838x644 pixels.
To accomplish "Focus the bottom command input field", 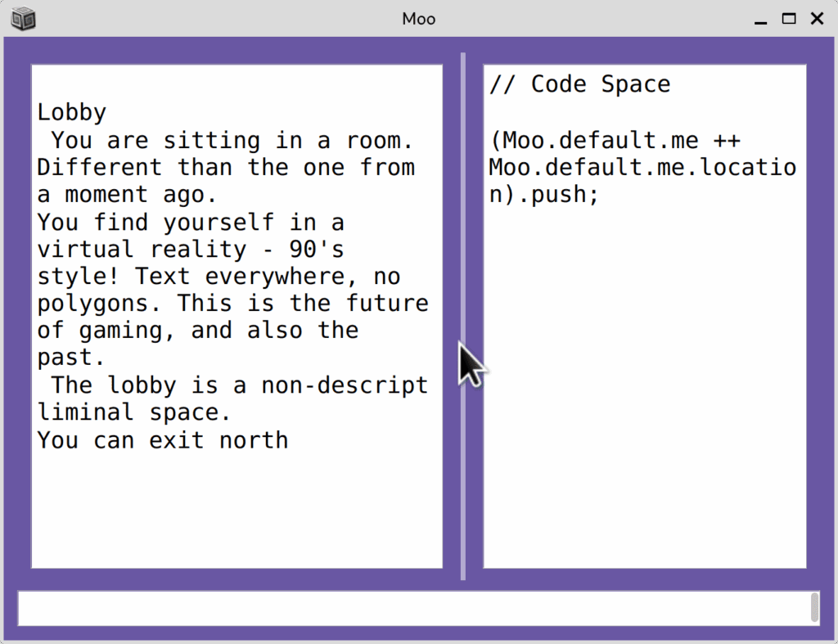I will click(x=409, y=609).
